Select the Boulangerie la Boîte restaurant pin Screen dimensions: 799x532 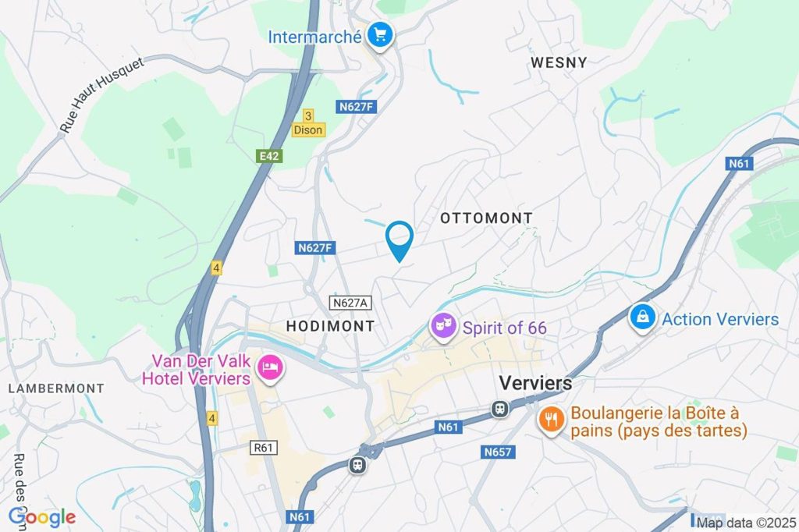point(551,420)
